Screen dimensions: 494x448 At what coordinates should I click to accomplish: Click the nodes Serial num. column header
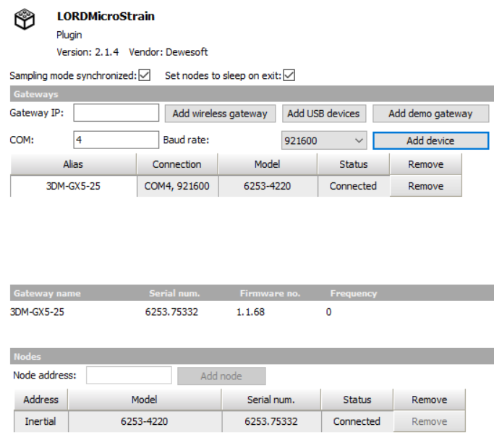[271, 400]
